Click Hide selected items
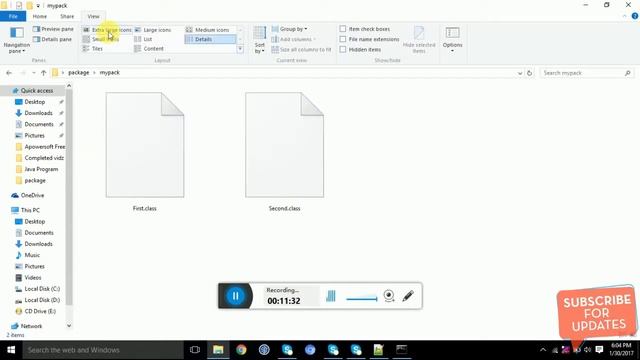 419,40
